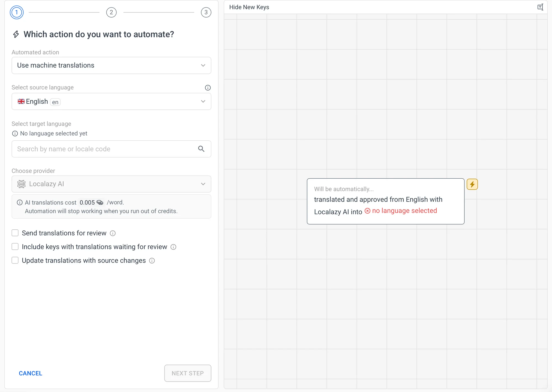
Task: Click the yellow lightning bolt automation icon
Action: [472, 184]
